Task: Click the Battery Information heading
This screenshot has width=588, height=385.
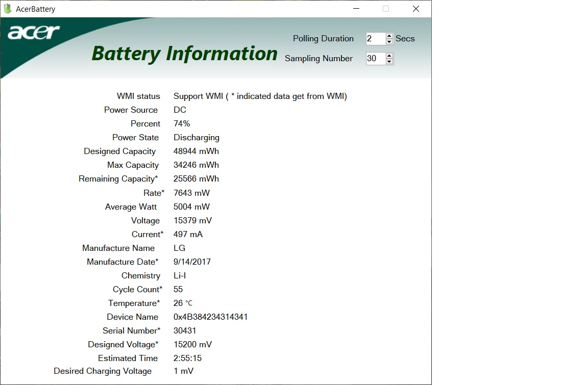Action: pyautogui.click(x=184, y=54)
